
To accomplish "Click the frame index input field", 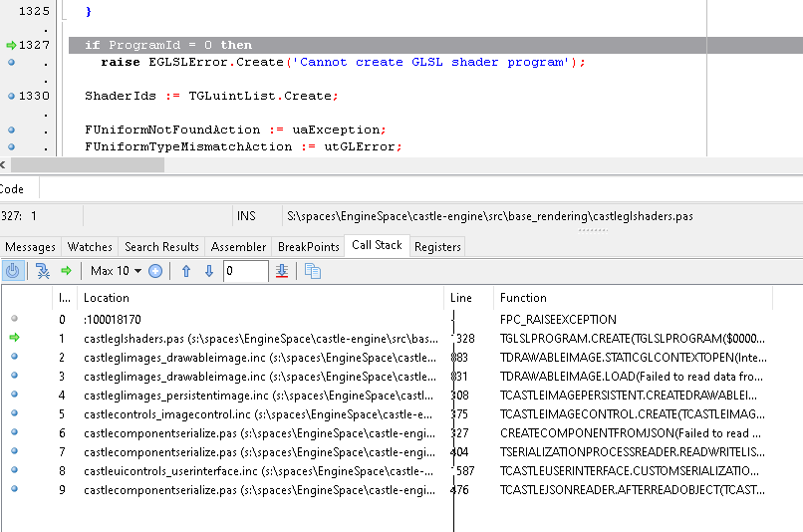I will pos(245,271).
